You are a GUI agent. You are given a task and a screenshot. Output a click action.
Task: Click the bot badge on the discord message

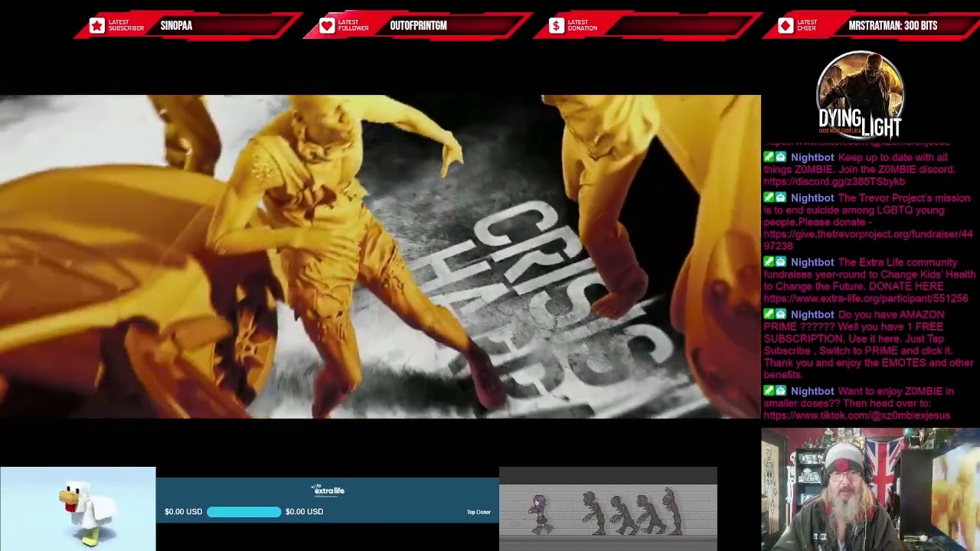tap(781, 158)
